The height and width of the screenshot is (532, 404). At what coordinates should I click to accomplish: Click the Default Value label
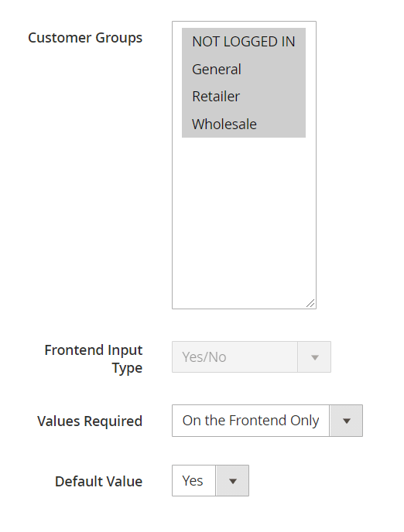99,482
